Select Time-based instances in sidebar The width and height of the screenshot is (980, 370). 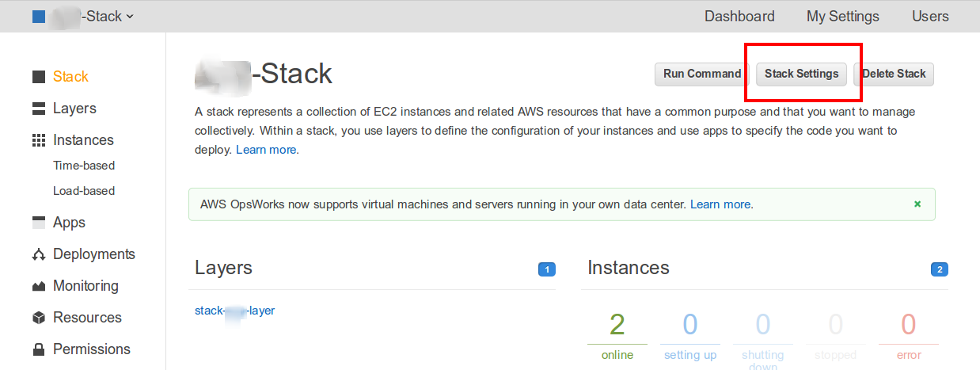pyautogui.click(x=84, y=166)
